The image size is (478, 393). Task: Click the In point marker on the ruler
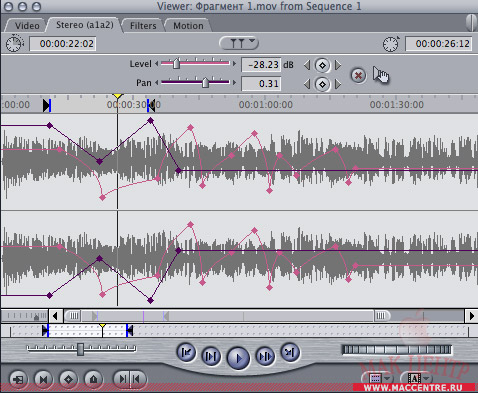point(47,105)
